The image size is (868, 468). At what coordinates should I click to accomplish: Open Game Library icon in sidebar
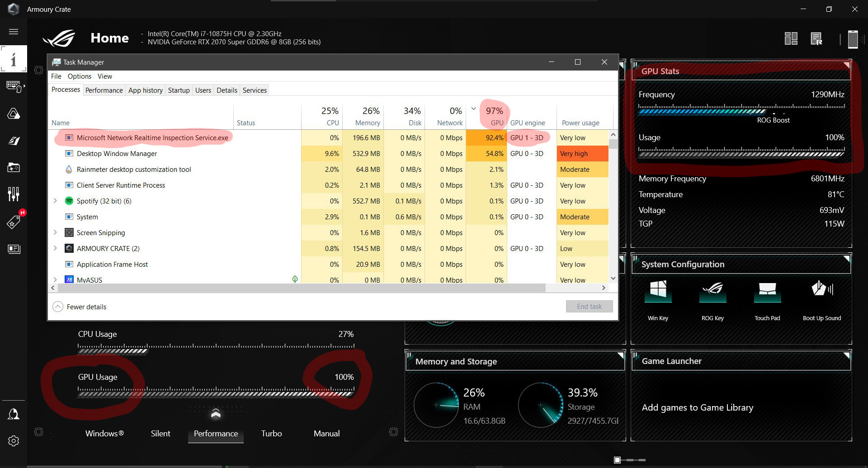tap(14, 167)
